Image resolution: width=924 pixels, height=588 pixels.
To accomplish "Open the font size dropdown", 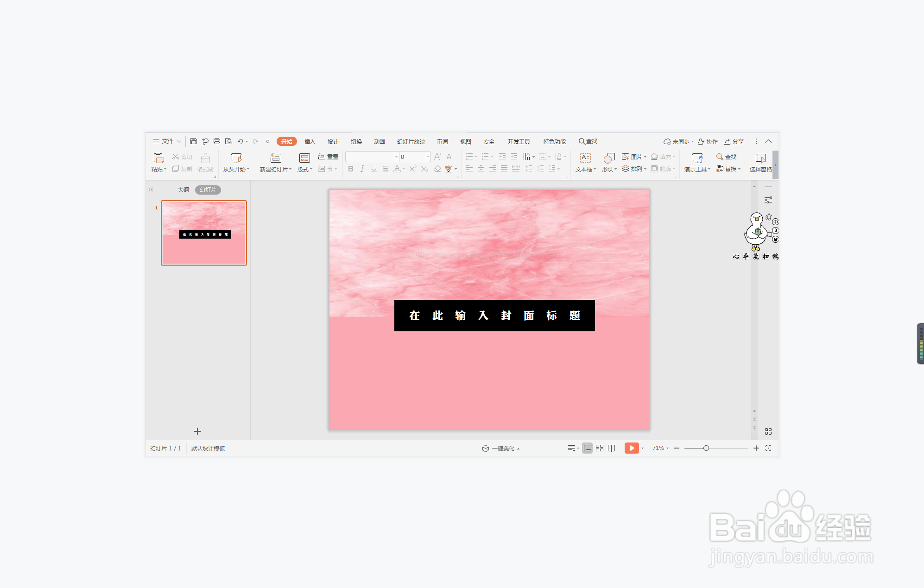I will coord(428,157).
